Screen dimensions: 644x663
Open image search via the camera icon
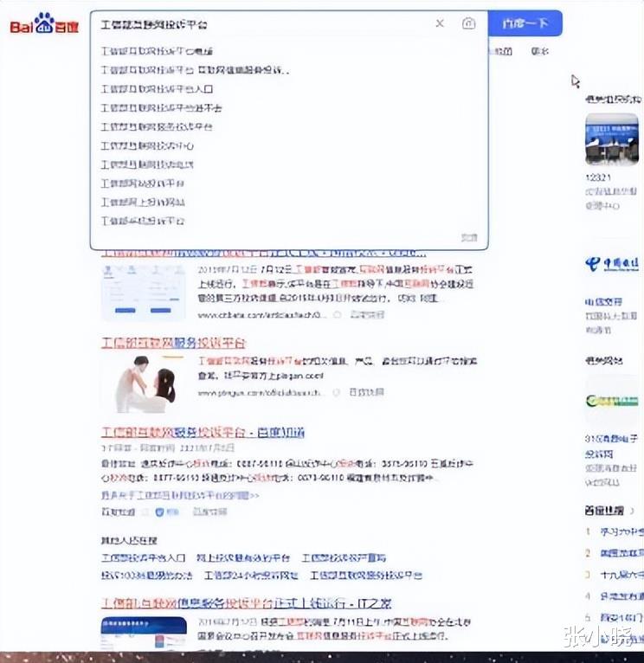pyautogui.click(x=468, y=23)
